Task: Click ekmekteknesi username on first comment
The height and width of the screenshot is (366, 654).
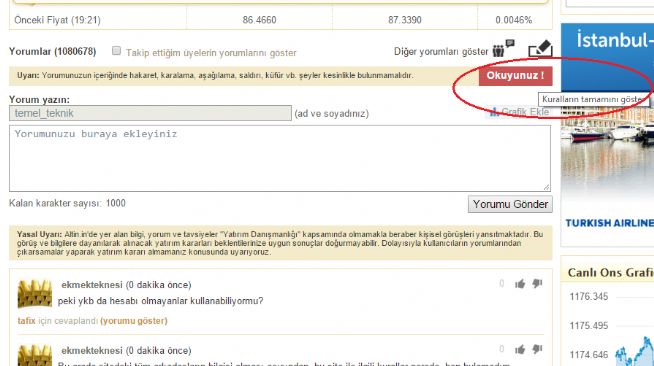Action: coord(92,285)
